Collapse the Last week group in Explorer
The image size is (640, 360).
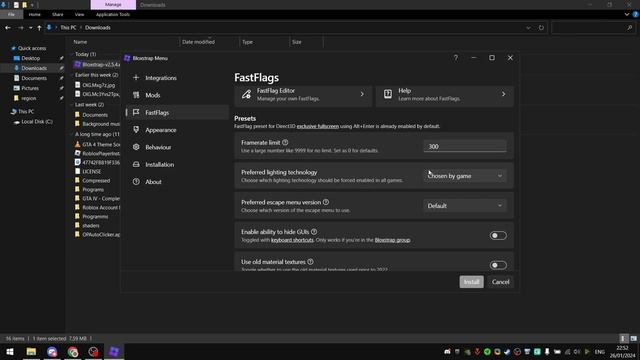pyautogui.click(x=72, y=104)
